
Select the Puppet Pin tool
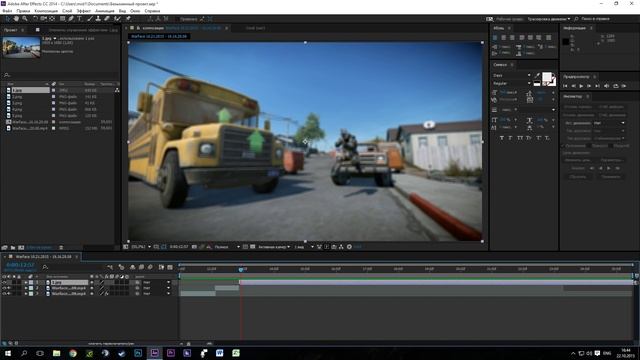point(128,19)
